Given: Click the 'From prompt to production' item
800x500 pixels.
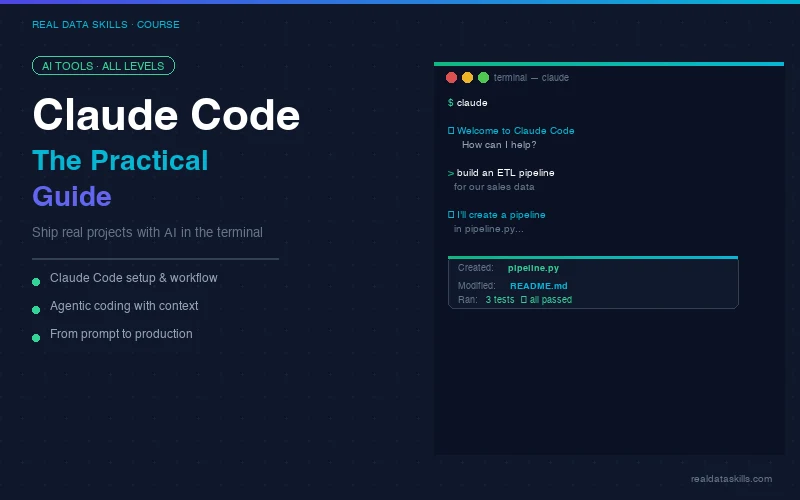Looking at the screenshot, I should (121, 334).
